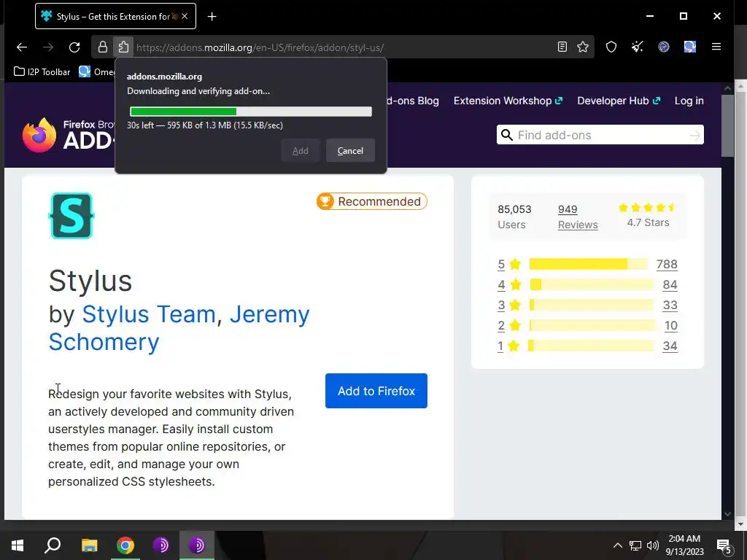
Task: Click the Recommended badge
Action: (x=371, y=201)
